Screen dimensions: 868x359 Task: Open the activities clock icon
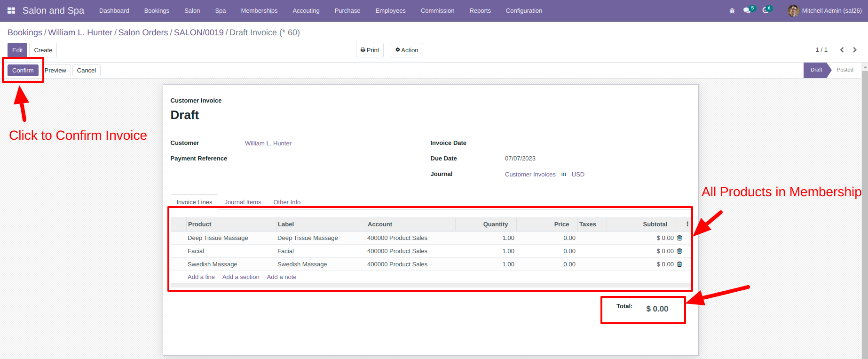pyautogui.click(x=766, y=10)
